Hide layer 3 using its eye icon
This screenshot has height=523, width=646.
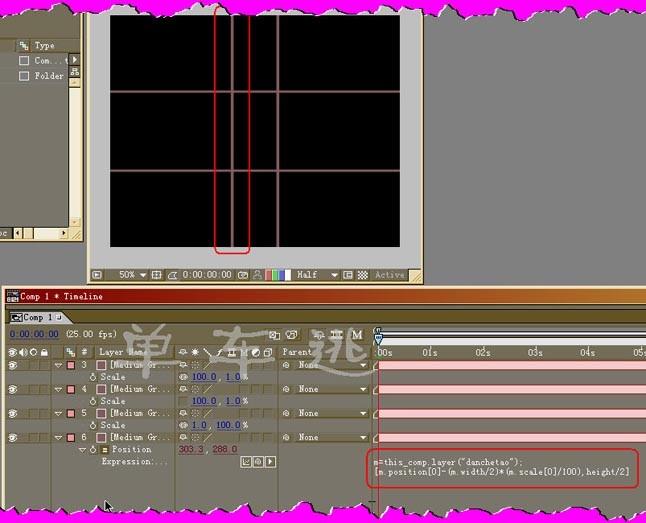click(x=12, y=365)
